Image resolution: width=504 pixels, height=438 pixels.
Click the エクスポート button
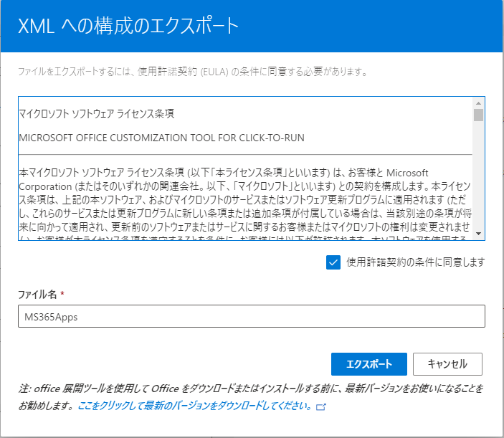[x=369, y=364]
